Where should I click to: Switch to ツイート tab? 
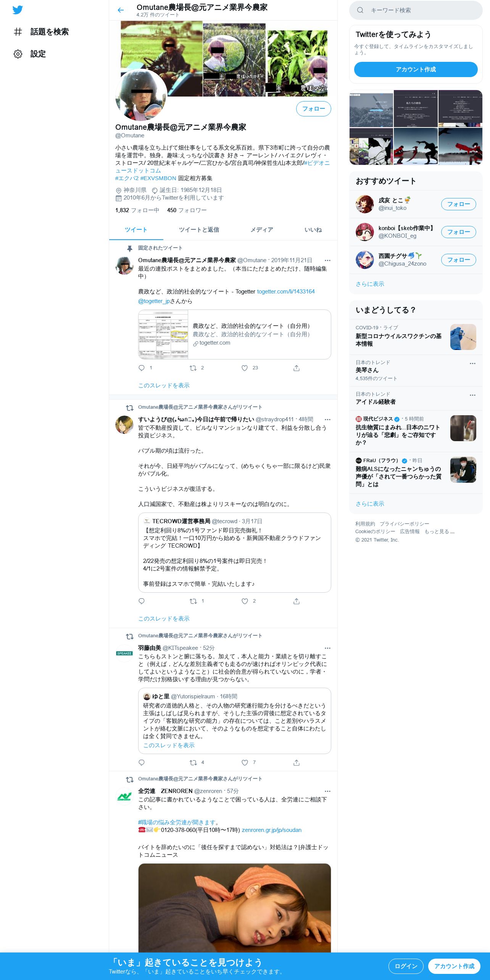[x=136, y=230]
